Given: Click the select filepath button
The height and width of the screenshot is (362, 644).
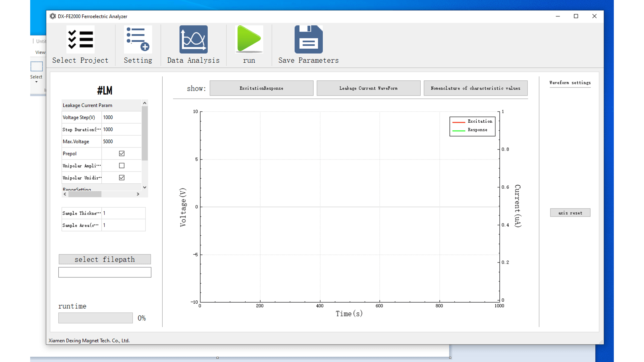Looking at the screenshot, I should tap(104, 259).
